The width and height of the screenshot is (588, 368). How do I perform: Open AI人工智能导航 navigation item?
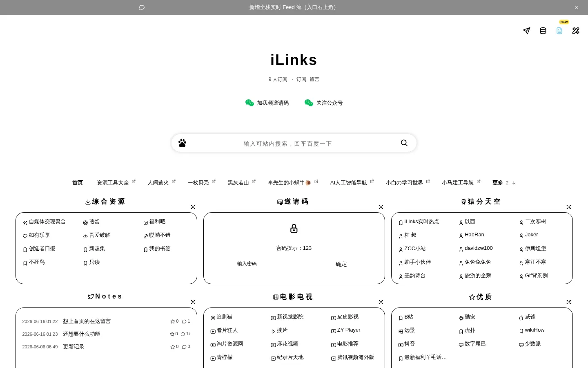pyautogui.click(x=352, y=183)
